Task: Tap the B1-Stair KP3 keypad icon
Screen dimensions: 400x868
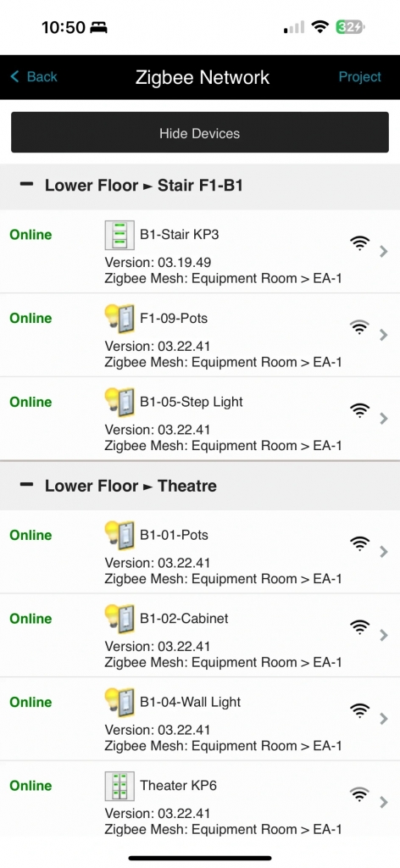Action: [x=119, y=236]
